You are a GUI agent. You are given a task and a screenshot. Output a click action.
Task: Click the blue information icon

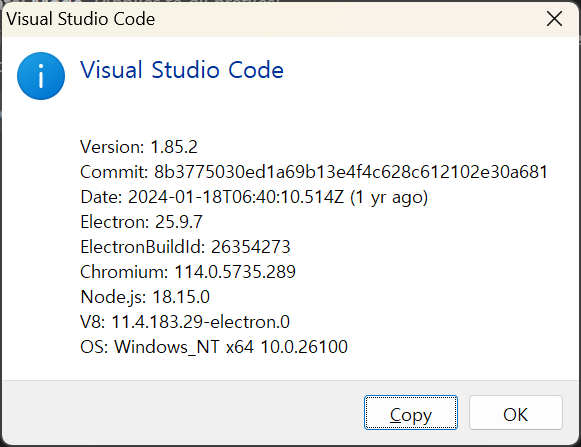point(41,76)
